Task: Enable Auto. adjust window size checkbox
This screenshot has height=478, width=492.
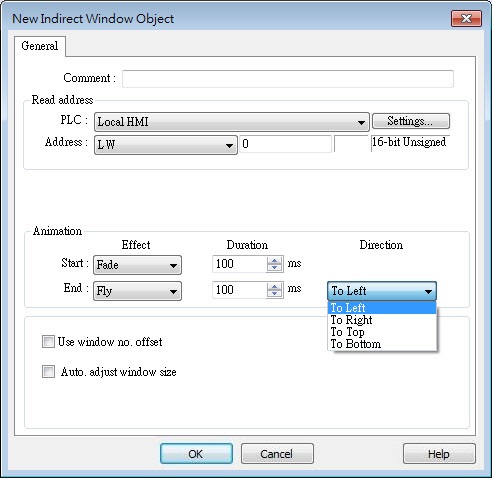Action: 48,371
